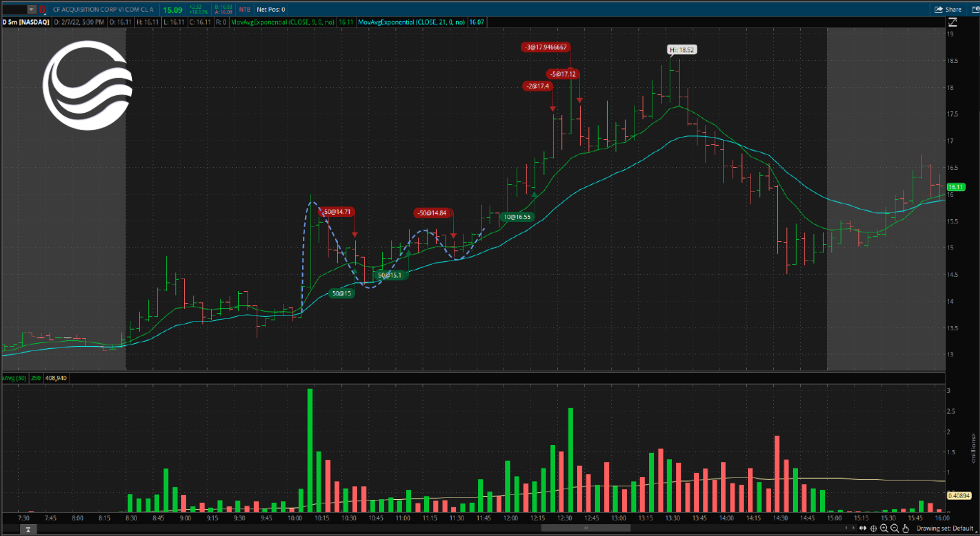
Task: Select the Zoom Out magnifier tool
Action: [895, 529]
